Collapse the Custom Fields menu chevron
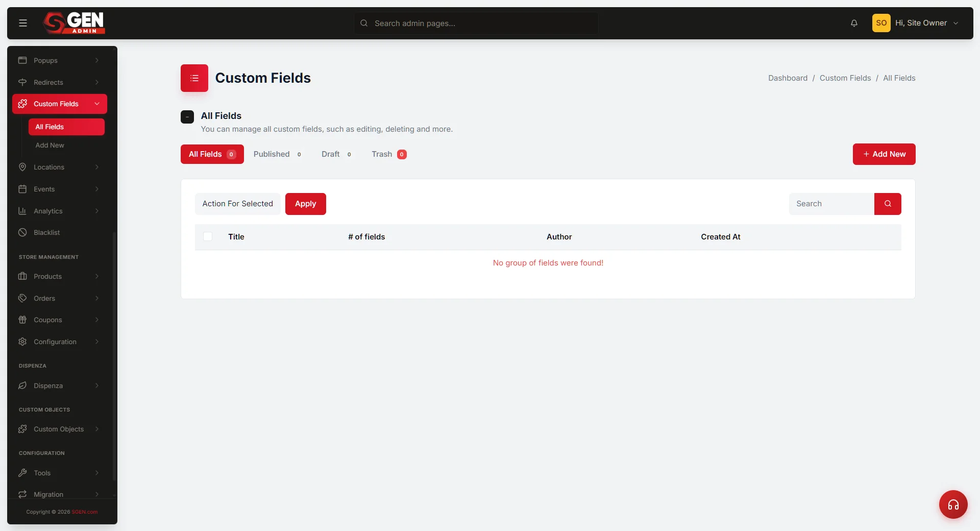This screenshot has height=531, width=980. (97, 104)
